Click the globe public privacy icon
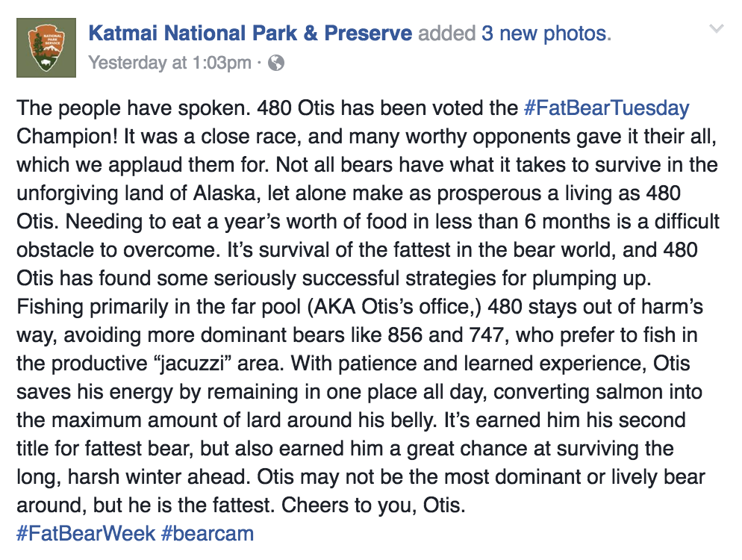 click(275, 63)
